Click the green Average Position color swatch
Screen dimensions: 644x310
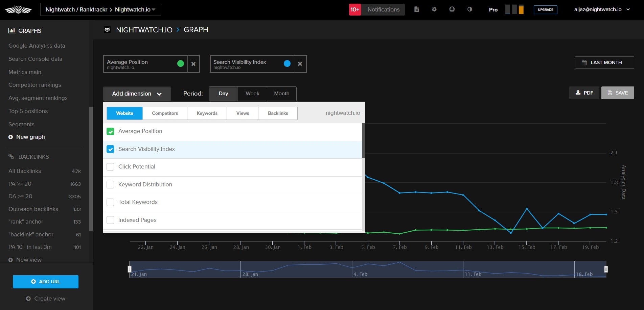pyautogui.click(x=181, y=63)
